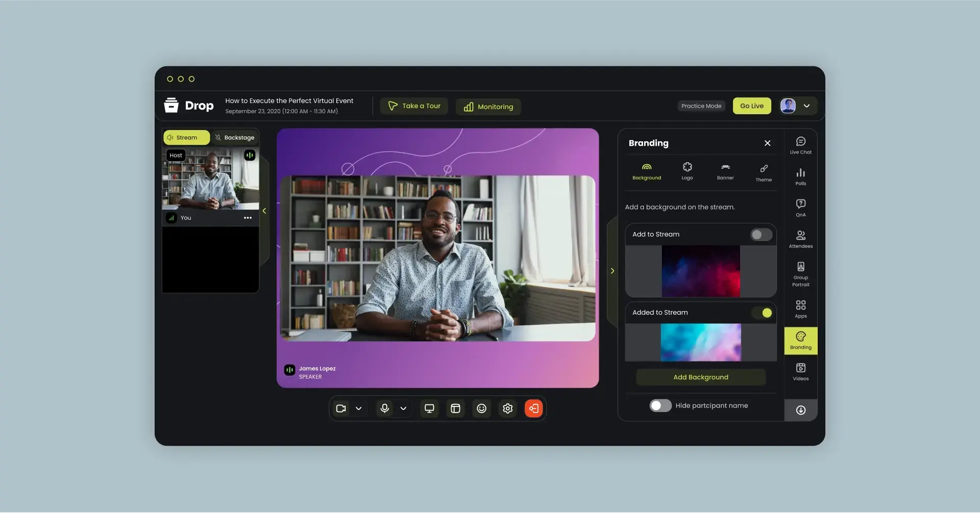Show the Attendees panel
Screen dimensions: 980x513
tap(800, 239)
